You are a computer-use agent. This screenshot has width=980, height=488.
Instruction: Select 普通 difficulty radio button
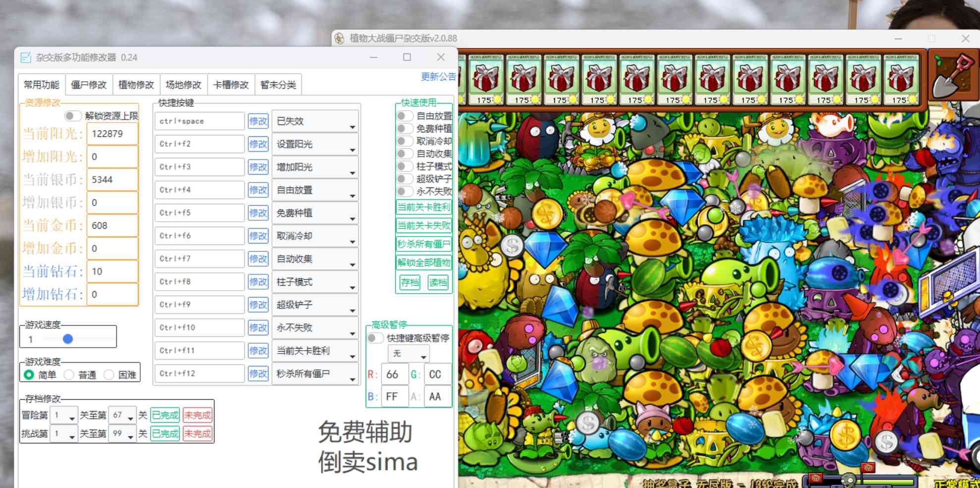(x=69, y=374)
